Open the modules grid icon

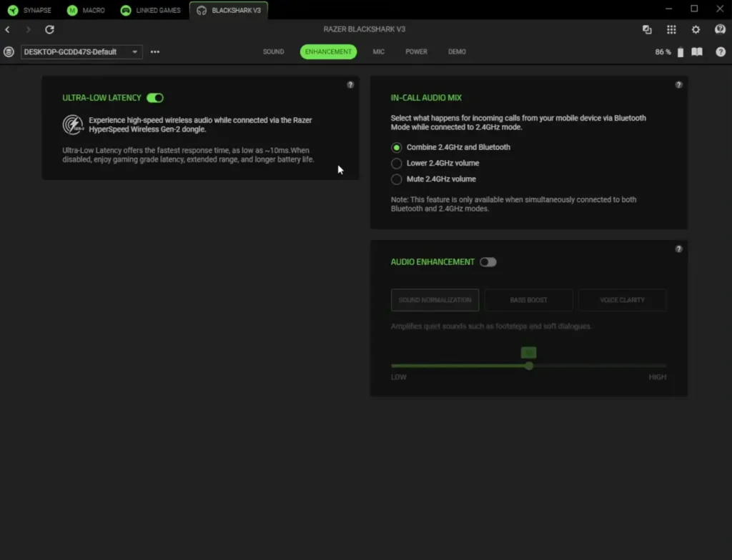671,29
